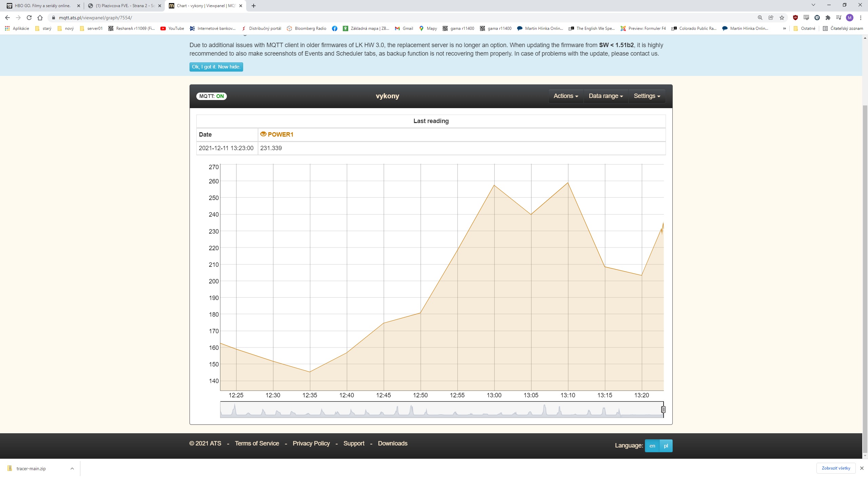Switch language to English

pyautogui.click(x=652, y=446)
